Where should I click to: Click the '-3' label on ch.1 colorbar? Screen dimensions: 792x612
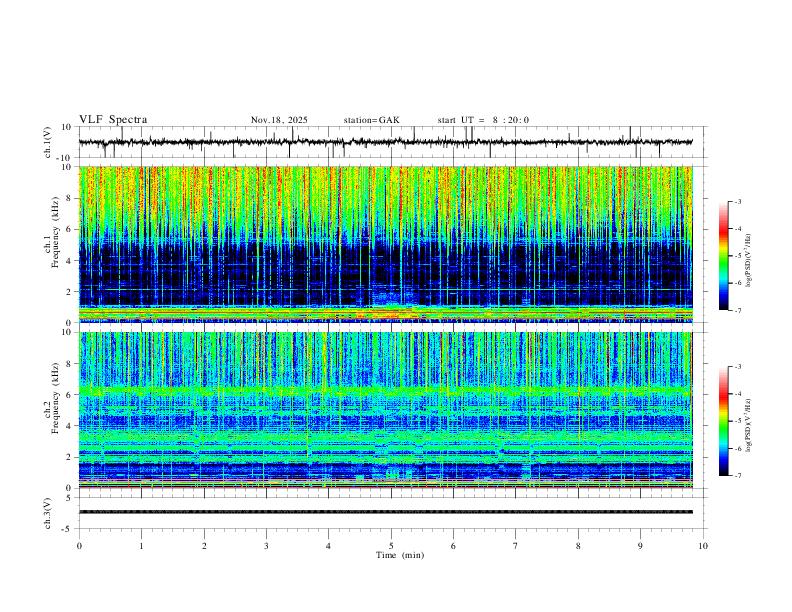[x=737, y=201]
